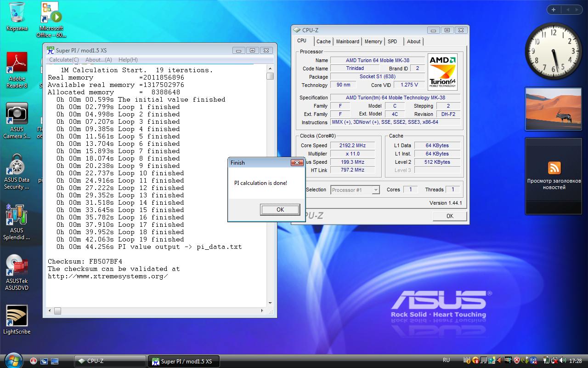588x368 pixels.
Task: Click the taskbar clock showing 17:28
Action: (x=576, y=361)
